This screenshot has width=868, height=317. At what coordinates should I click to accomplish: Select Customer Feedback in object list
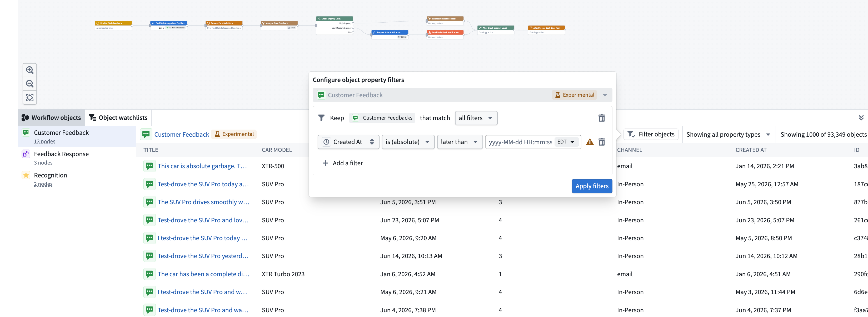tap(77, 136)
